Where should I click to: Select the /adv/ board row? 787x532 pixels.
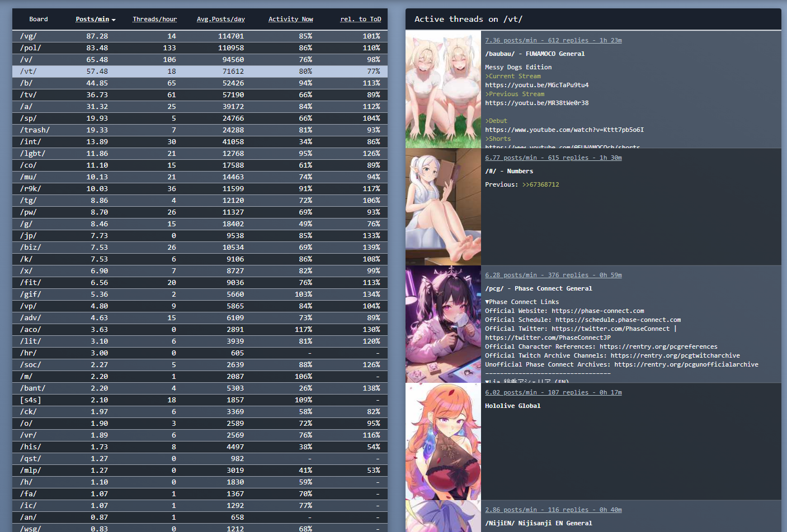(x=200, y=318)
